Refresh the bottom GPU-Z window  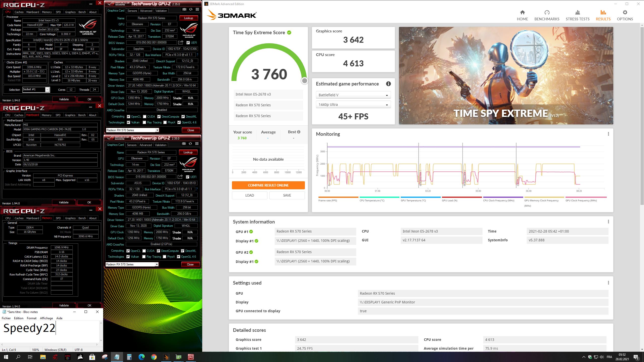pos(190,144)
